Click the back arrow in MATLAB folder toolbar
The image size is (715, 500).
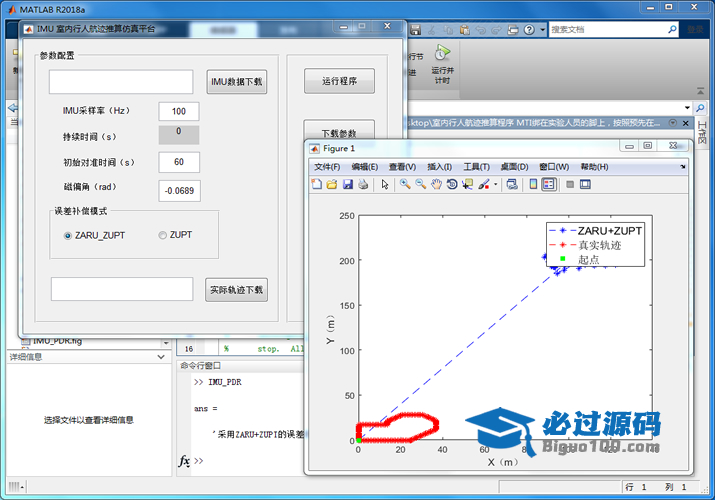13,108
